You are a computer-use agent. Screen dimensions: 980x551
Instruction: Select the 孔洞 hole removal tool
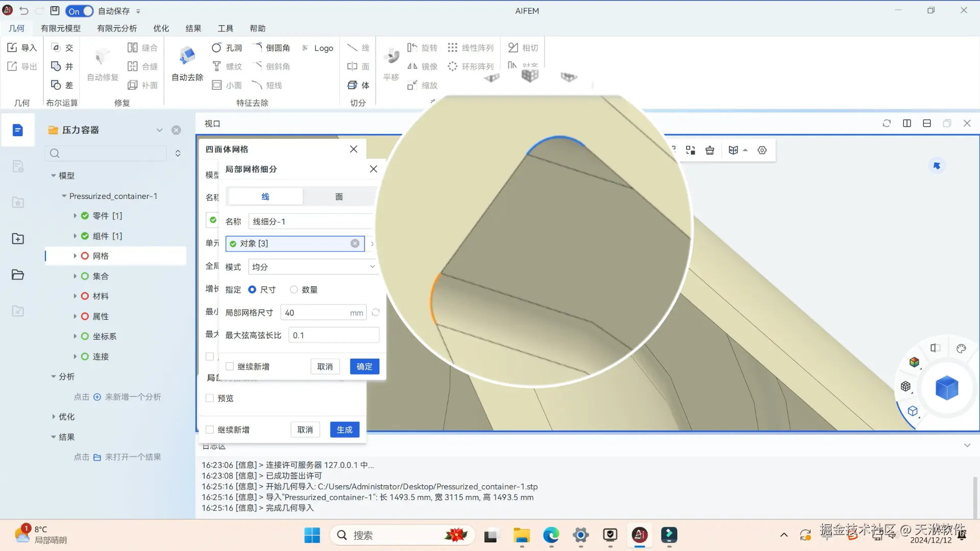tap(227, 47)
